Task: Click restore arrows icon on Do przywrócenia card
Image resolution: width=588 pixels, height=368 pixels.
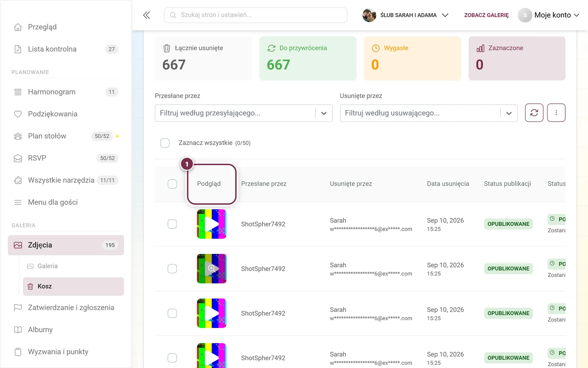Action: (x=271, y=48)
